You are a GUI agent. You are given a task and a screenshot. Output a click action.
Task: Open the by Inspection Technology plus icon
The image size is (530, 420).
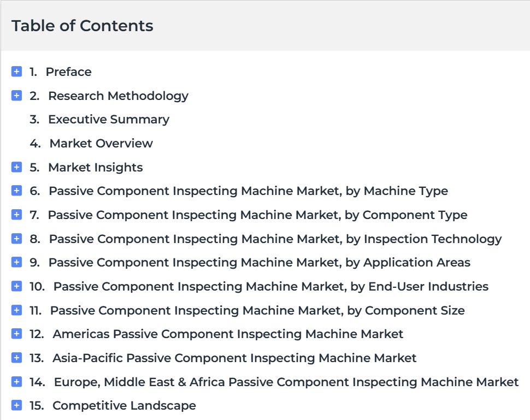(x=16, y=239)
